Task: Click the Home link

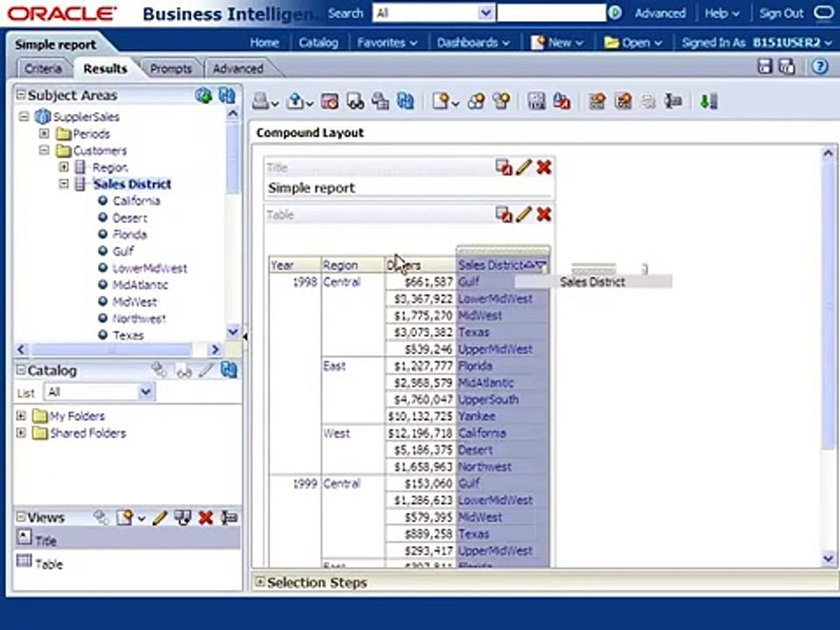Action: 264,42
